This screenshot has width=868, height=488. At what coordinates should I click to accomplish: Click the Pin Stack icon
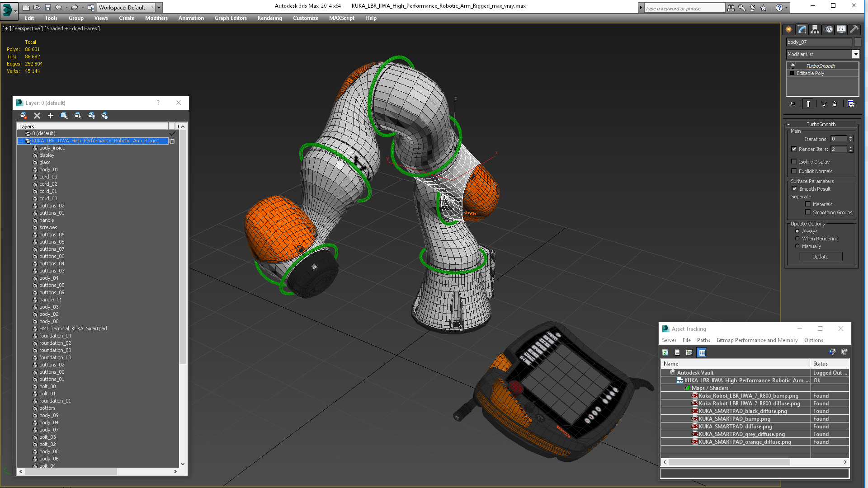792,104
